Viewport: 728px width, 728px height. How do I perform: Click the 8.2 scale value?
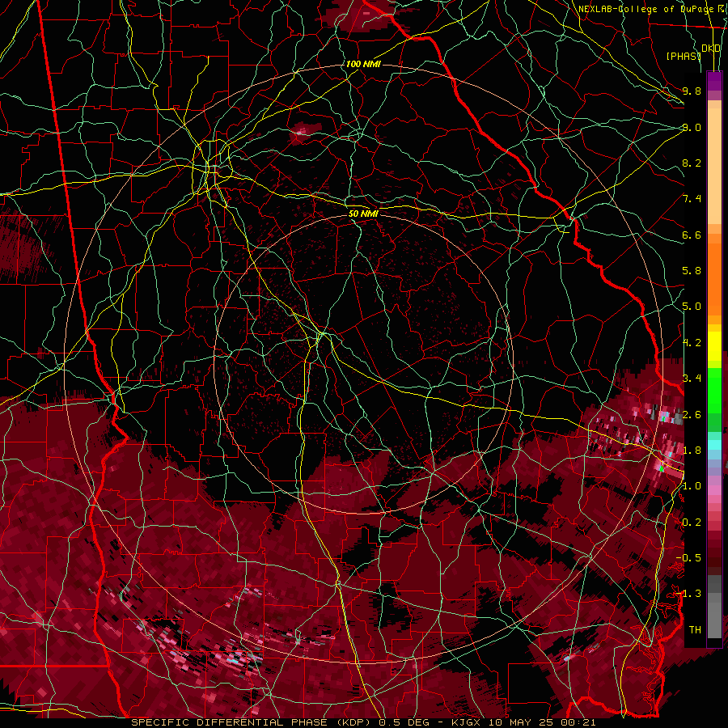692,163
